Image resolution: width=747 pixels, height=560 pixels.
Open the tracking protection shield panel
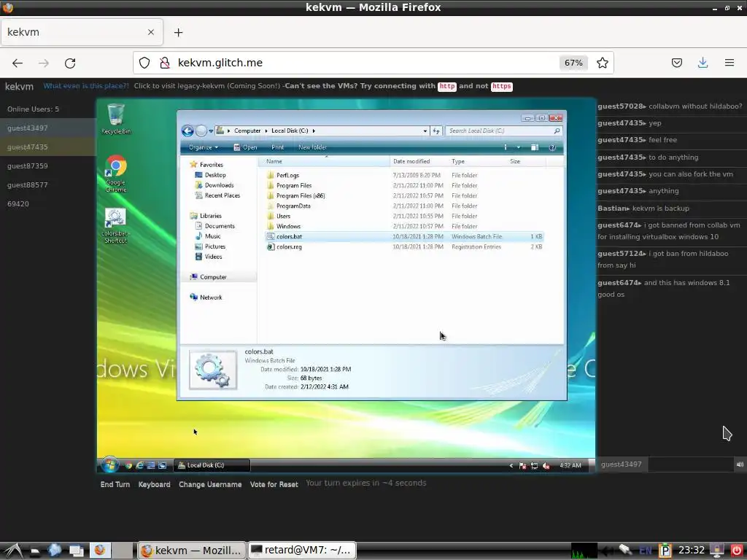click(x=144, y=63)
